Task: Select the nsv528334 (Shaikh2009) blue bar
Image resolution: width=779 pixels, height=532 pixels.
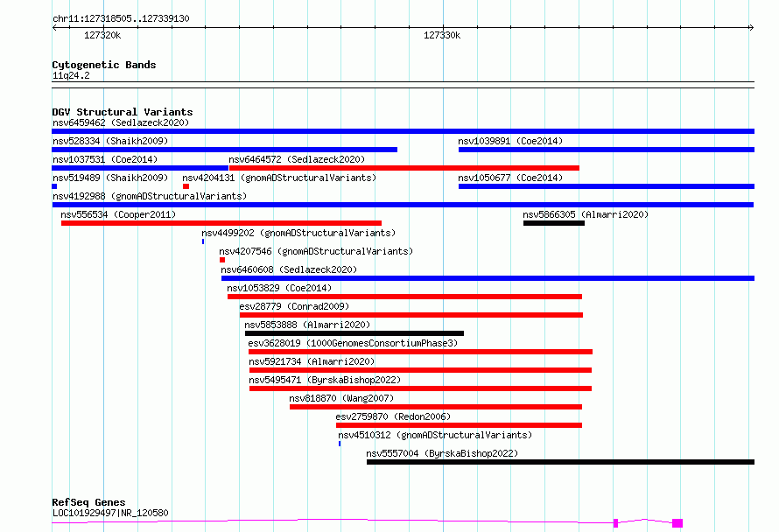Action: point(225,150)
